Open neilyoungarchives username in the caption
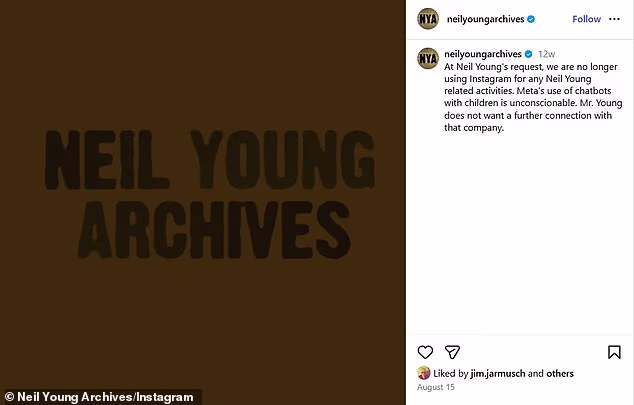Viewport: 634px width, 405px height. (x=483, y=54)
